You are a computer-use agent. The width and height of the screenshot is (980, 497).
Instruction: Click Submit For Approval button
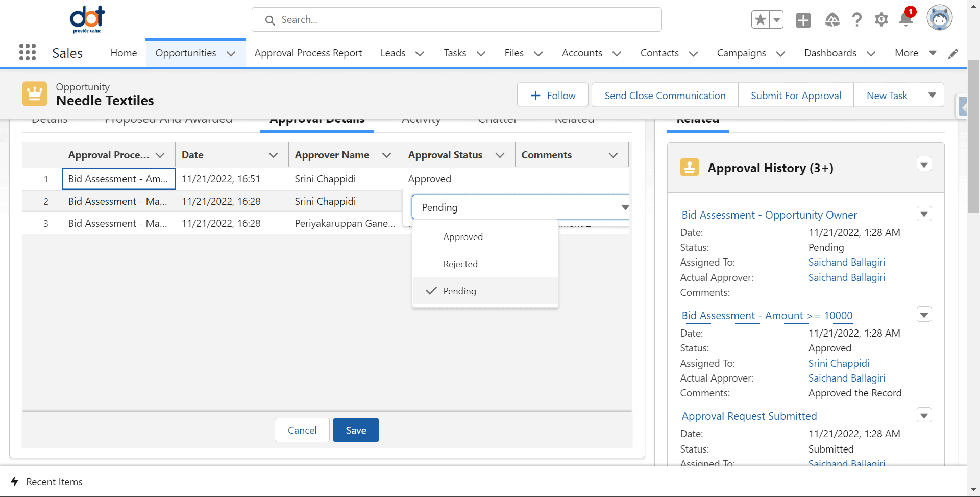pos(796,95)
